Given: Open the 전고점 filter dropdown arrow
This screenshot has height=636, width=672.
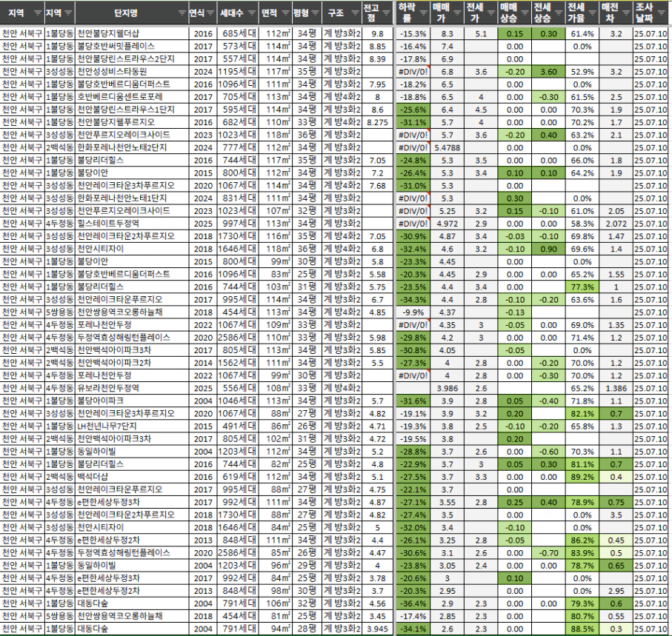Looking at the screenshot, I should (387, 13).
